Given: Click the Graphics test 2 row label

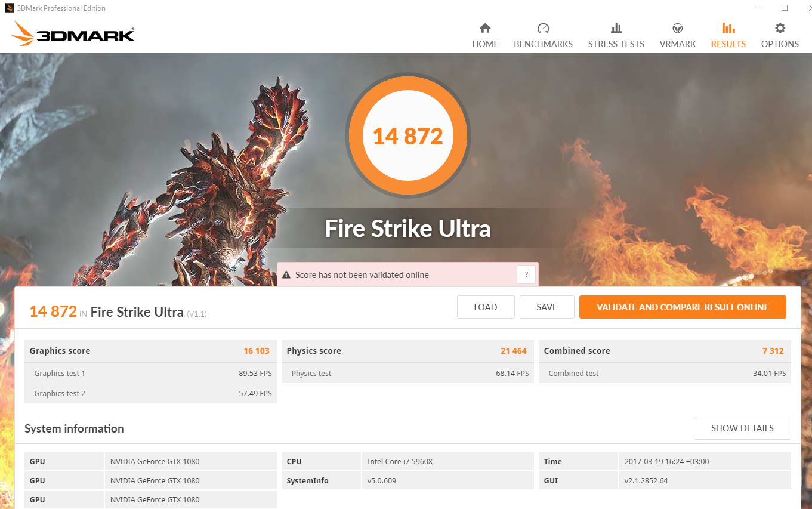Looking at the screenshot, I should pyautogui.click(x=60, y=394).
